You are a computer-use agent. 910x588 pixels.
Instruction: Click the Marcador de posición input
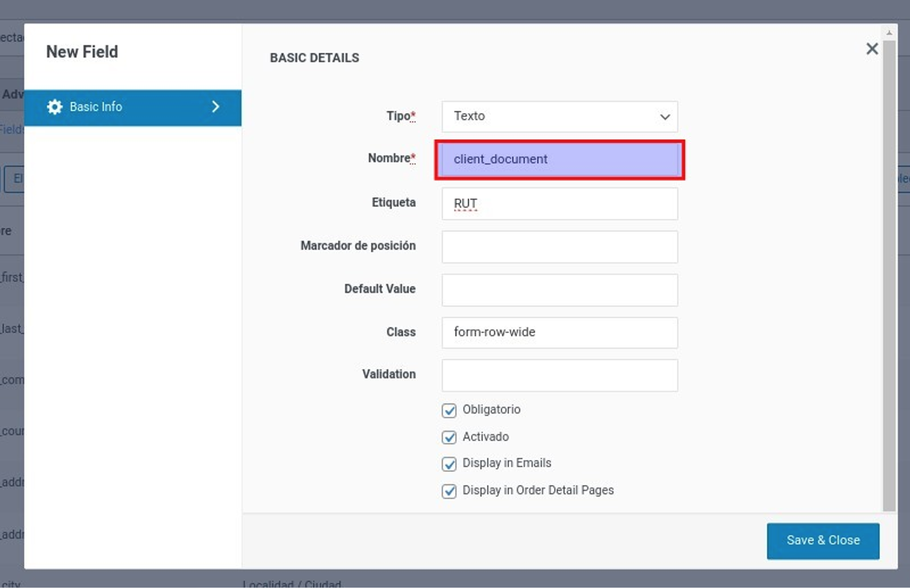(559, 247)
